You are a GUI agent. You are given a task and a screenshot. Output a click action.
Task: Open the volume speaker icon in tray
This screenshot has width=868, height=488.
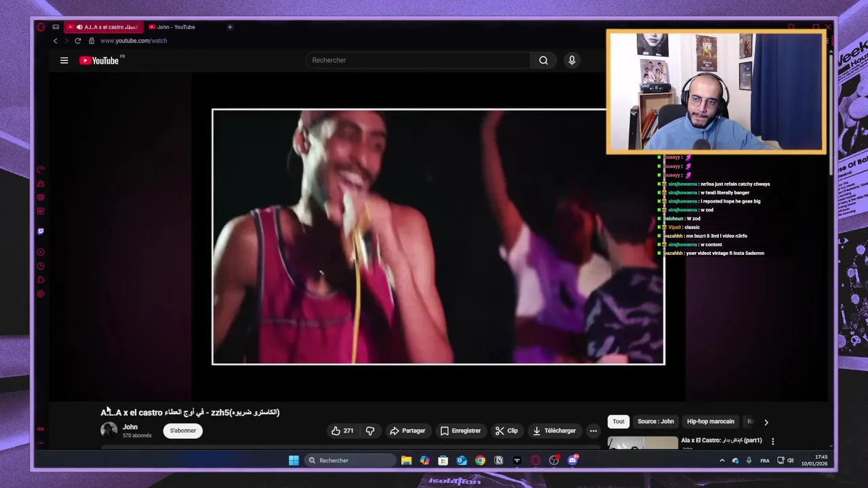pyautogui.click(x=790, y=461)
